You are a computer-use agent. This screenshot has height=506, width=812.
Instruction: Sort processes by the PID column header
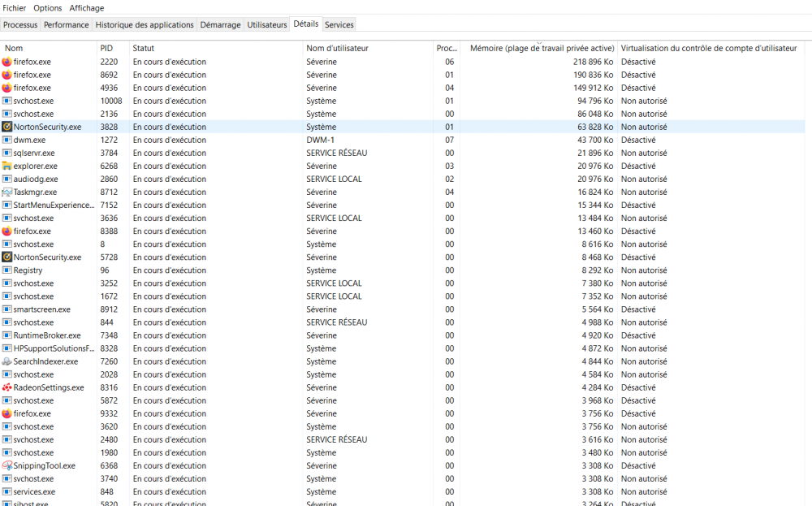[107, 49]
